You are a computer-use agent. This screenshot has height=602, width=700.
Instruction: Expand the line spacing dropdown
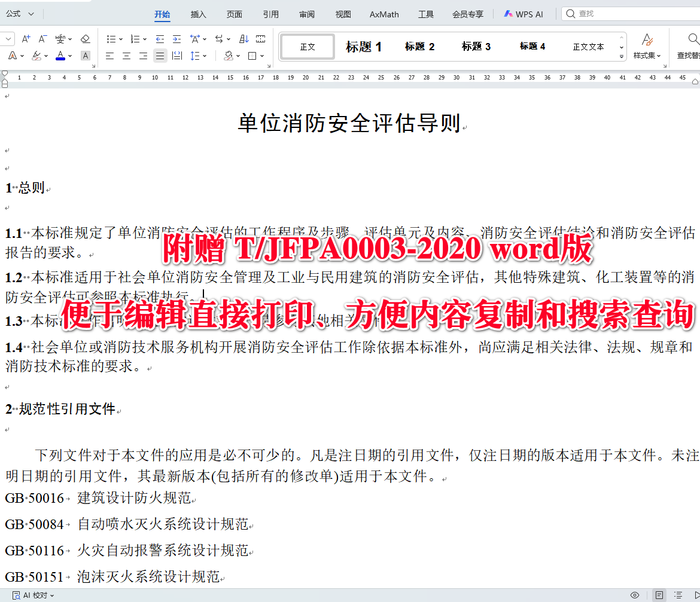[205, 55]
